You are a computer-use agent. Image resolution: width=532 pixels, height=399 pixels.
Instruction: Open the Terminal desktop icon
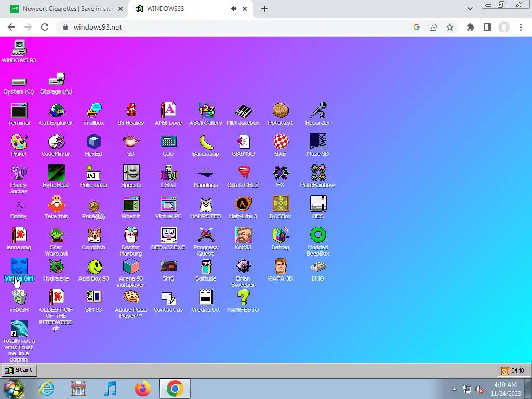tap(19, 114)
